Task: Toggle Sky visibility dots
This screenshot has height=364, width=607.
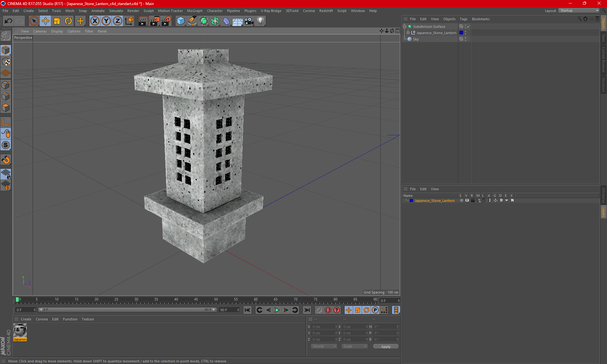Action: 465,39
